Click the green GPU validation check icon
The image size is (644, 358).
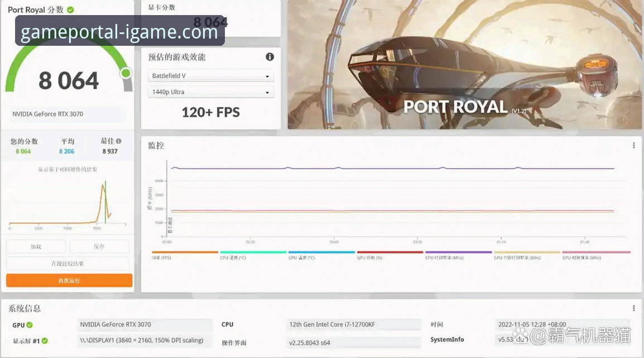point(30,325)
